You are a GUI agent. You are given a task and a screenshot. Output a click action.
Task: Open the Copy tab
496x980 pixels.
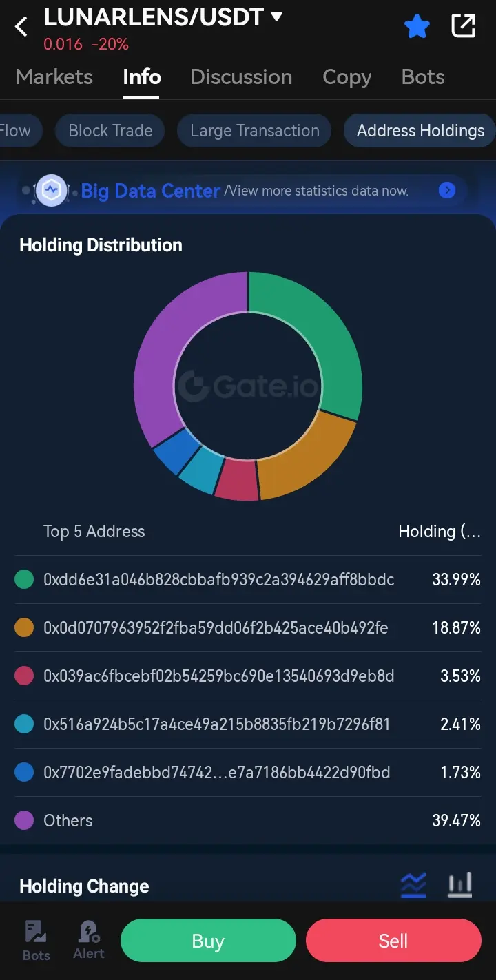point(347,77)
